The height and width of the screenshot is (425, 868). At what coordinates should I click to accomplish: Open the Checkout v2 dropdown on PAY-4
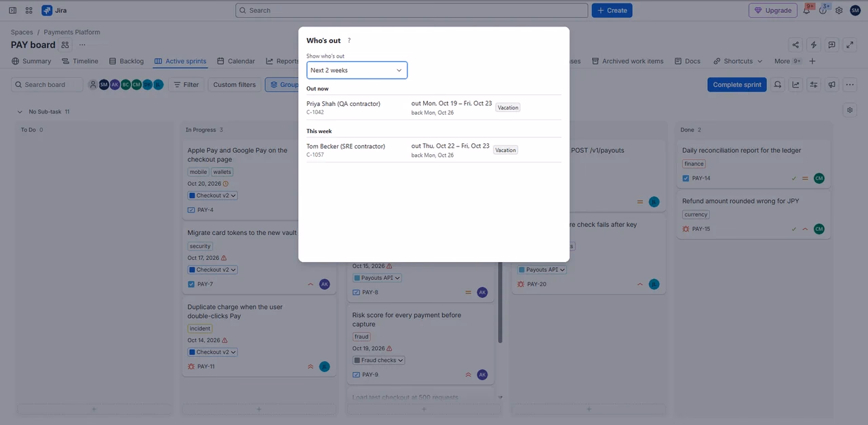pyautogui.click(x=212, y=196)
